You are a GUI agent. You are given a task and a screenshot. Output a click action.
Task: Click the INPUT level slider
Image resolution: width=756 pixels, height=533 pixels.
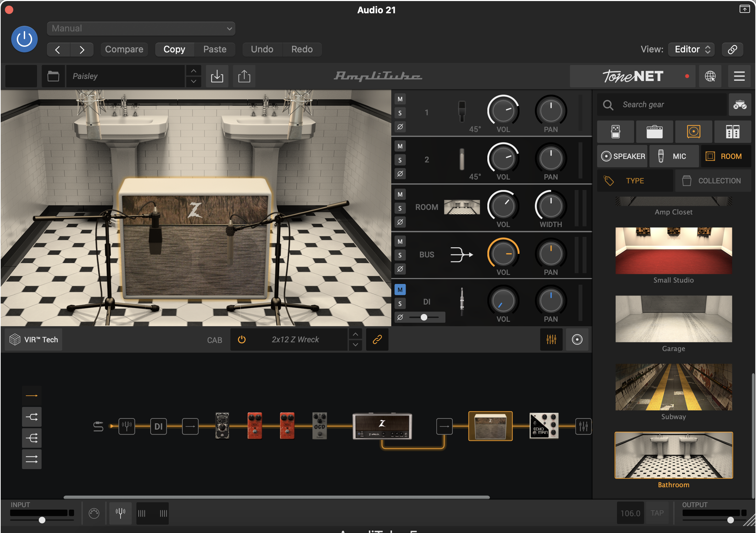42,520
